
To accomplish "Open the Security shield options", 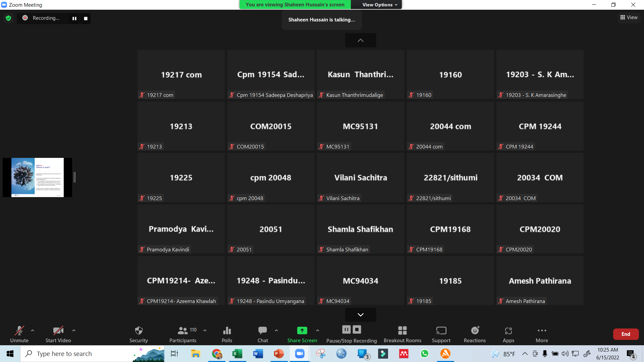I will (139, 334).
